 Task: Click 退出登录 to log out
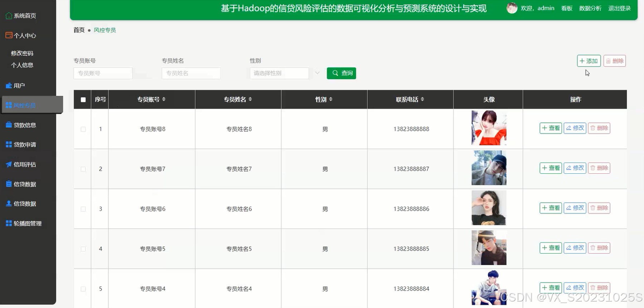(x=619, y=8)
